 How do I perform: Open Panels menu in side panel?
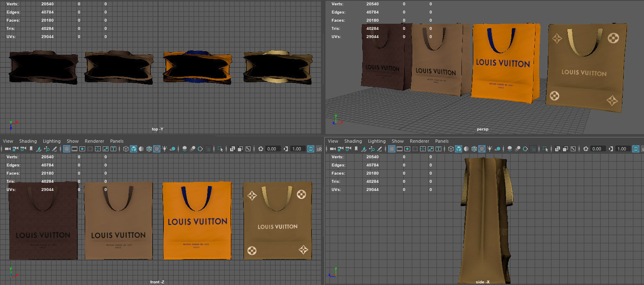(442, 141)
